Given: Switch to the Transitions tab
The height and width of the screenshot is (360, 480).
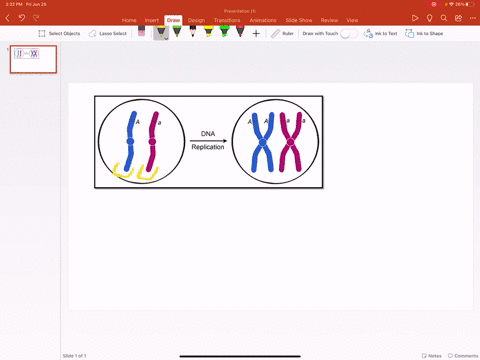Looking at the screenshot, I should 227,20.
